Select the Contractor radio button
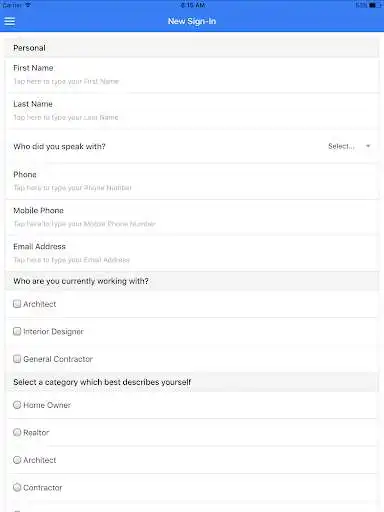The width and height of the screenshot is (384, 512). pyautogui.click(x=17, y=487)
